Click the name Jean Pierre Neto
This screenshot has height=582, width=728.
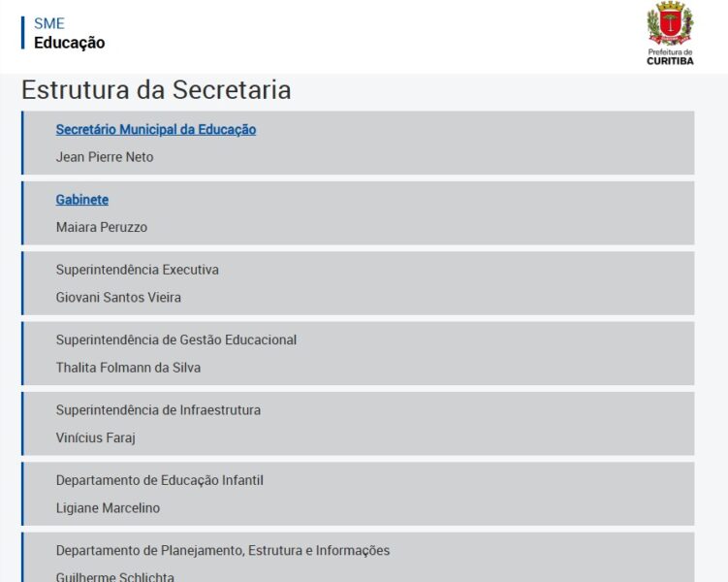point(105,157)
